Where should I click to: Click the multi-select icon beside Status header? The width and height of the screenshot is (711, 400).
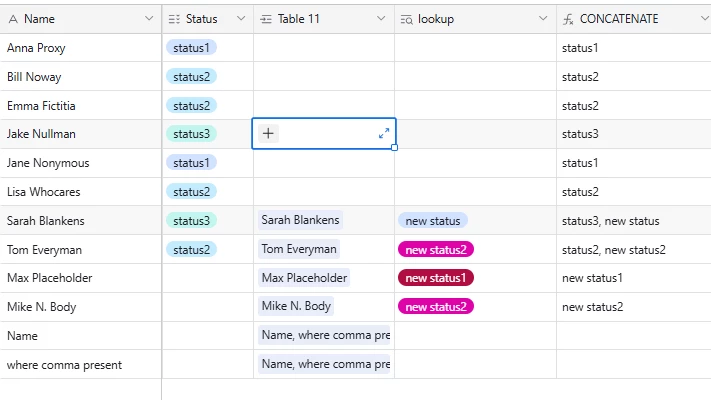pos(174,19)
